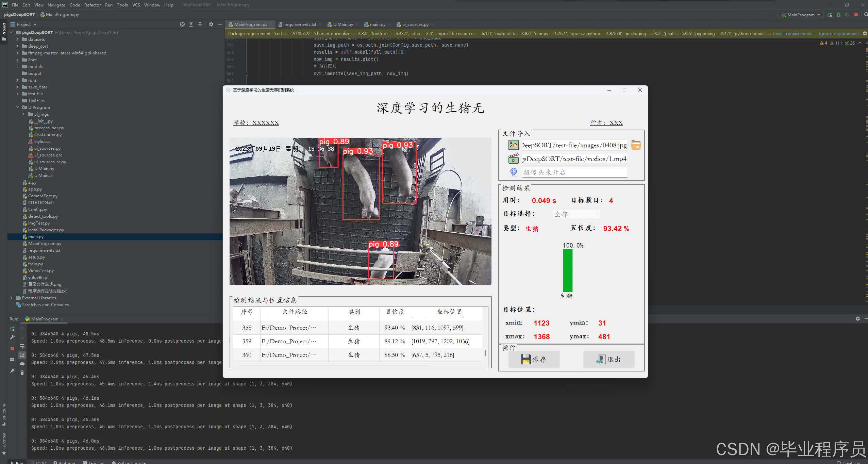
Task: Stop the process in Run panel
Action: (12, 348)
